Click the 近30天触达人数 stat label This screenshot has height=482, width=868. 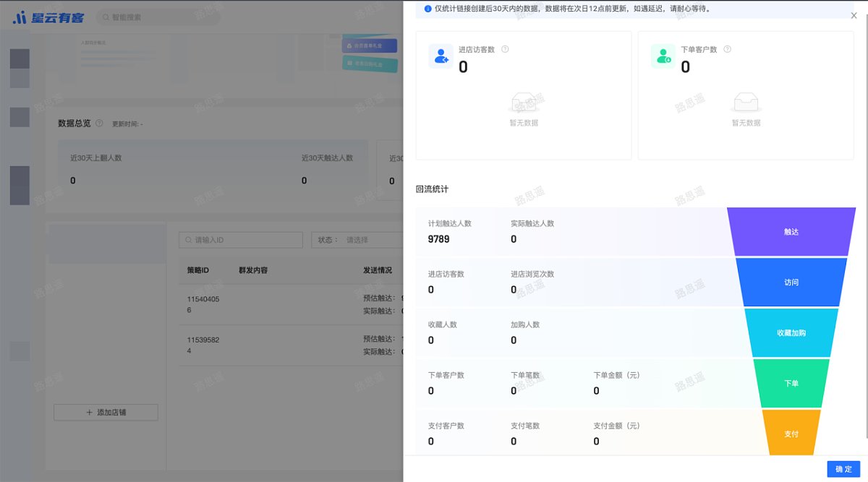click(x=327, y=158)
